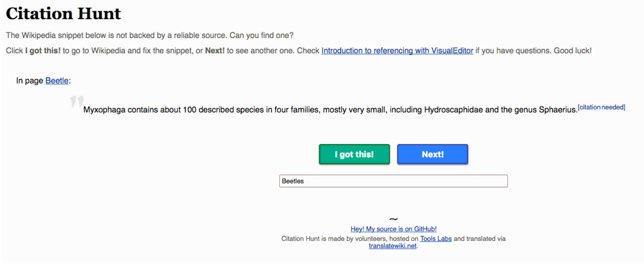Viewport: 644px width, 265px height.
Task: Click the opening quotation mark icon
Action: [x=76, y=101]
